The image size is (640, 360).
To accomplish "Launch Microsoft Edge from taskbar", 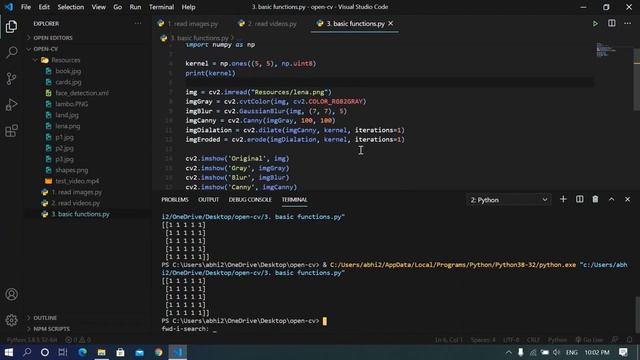I will pyautogui.click(x=82, y=352).
